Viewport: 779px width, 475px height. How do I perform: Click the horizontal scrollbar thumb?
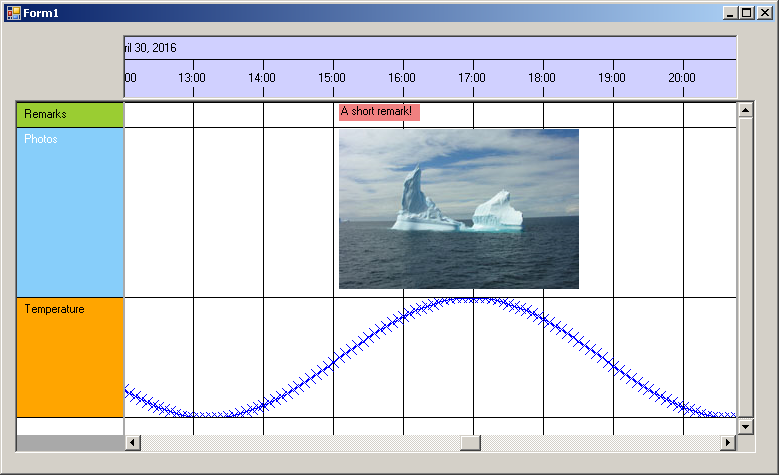click(470, 443)
